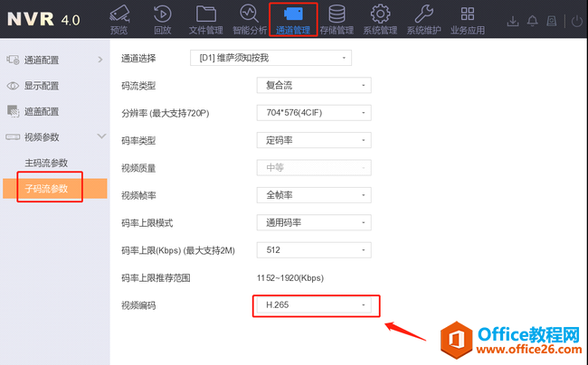Screen dimensions: 588x365
Task: Click the 分辨率 (最大支持720P) label
Action: tap(165, 113)
